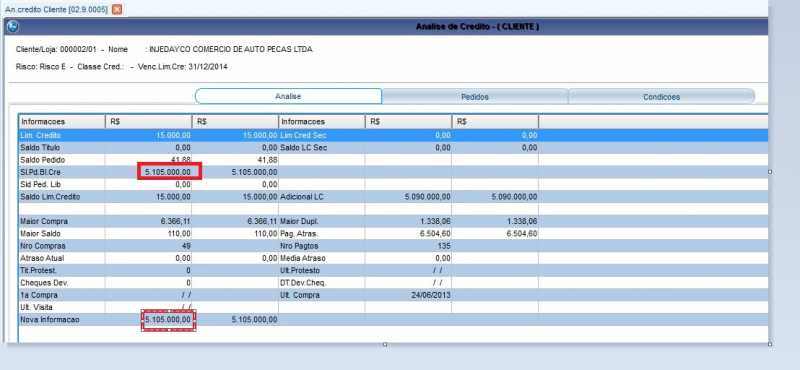Click the first Informacoes column header
This screenshot has width=800, height=370.
pyautogui.click(x=62, y=122)
